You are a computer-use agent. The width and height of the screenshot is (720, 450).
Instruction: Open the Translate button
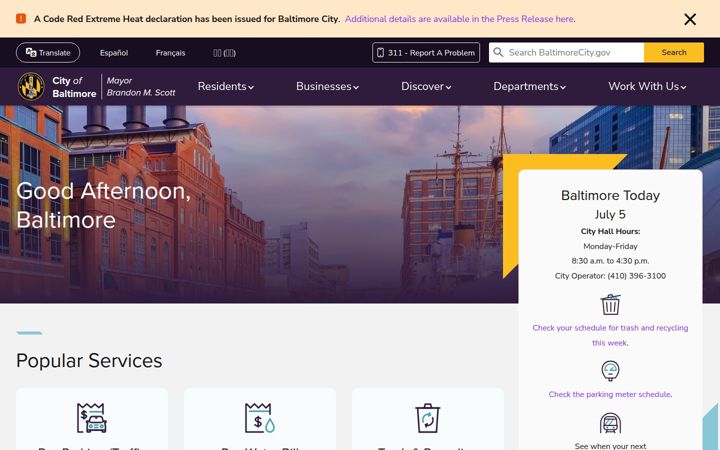(x=48, y=52)
